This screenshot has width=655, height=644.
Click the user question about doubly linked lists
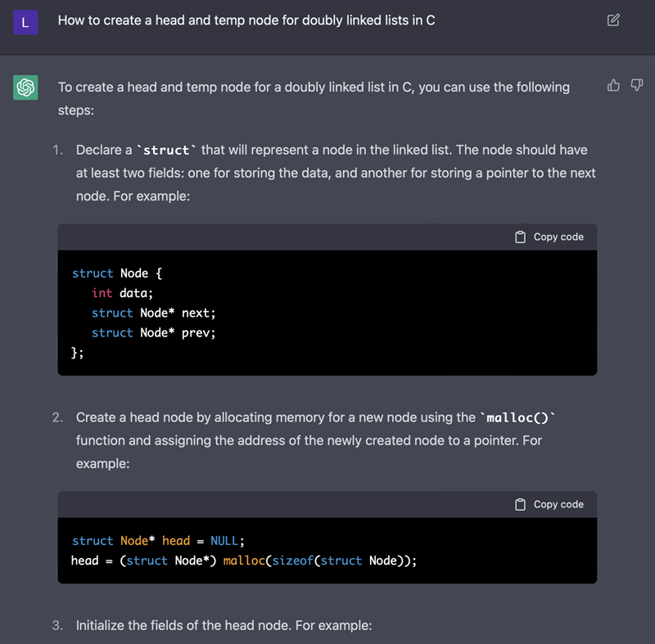[x=246, y=20]
